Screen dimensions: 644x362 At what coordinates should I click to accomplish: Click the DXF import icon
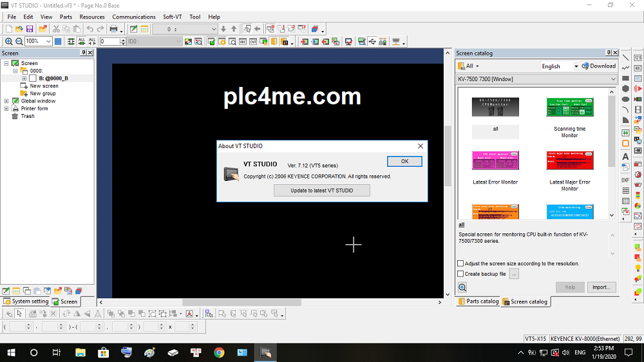[x=625, y=180]
